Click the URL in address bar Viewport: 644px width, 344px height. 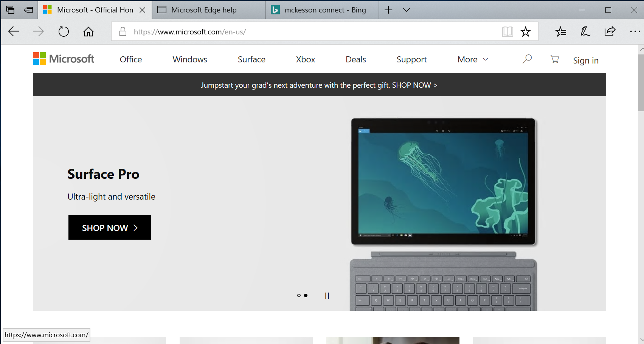pyautogui.click(x=190, y=32)
